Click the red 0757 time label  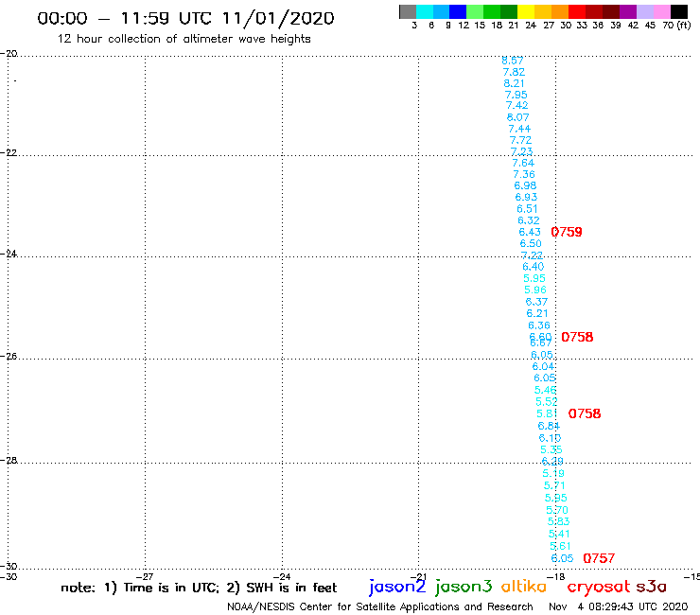pos(599,558)
